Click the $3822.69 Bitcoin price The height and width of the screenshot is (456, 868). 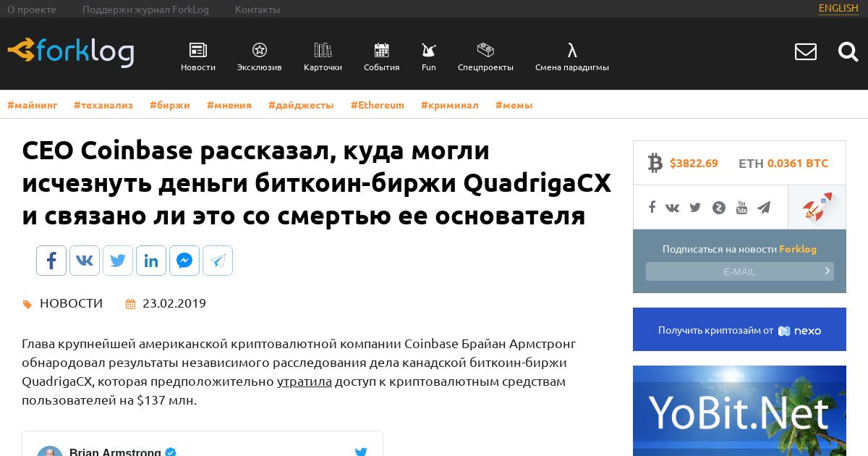tap(694, 164)
